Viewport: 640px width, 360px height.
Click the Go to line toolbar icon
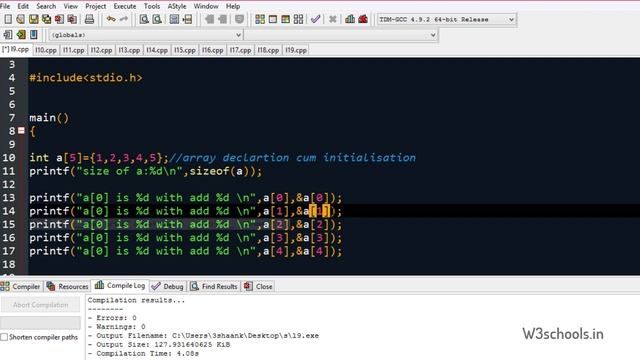187,19
